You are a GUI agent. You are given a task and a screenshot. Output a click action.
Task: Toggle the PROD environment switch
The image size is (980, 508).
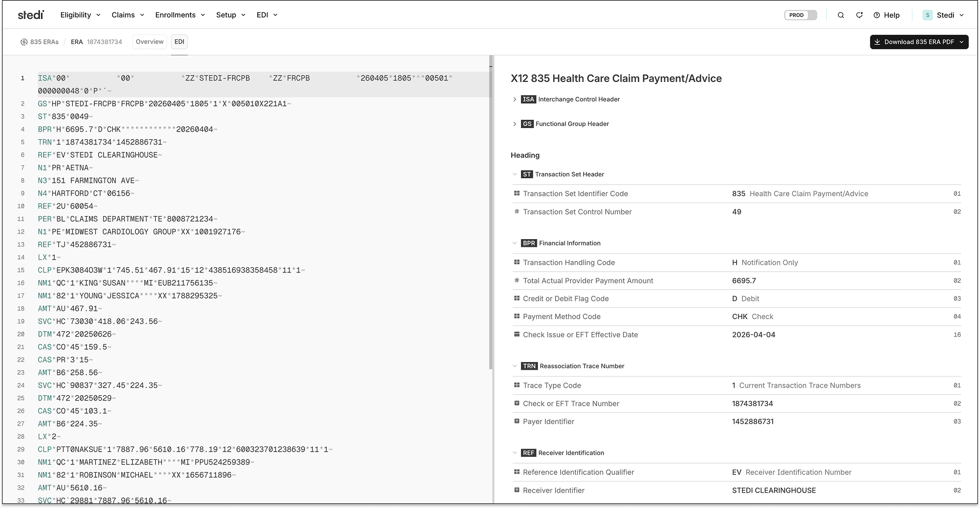pos(801,15)
